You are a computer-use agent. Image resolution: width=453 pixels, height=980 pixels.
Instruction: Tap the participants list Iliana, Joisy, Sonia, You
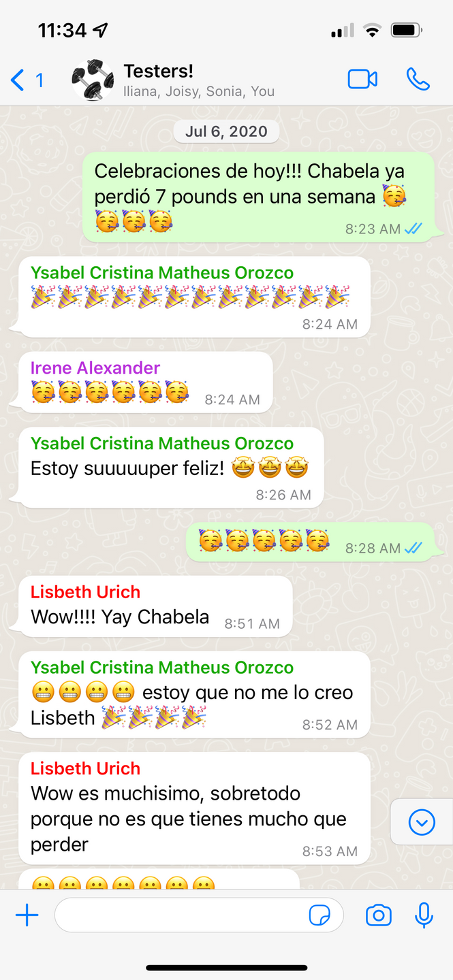click(199, 92)
